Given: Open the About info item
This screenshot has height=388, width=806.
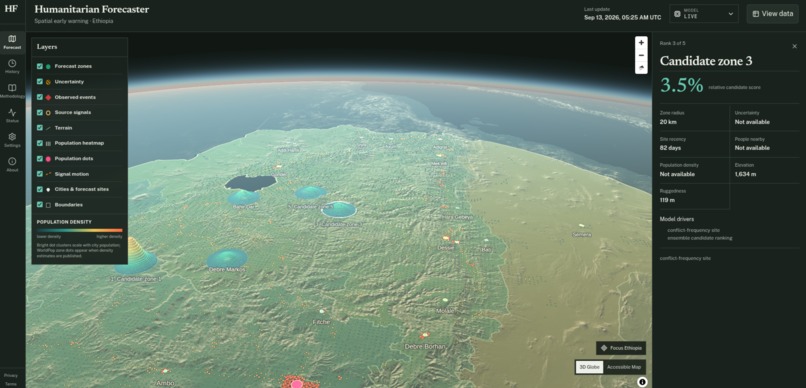Looking at the screenshot, I should tap(12, 164).
